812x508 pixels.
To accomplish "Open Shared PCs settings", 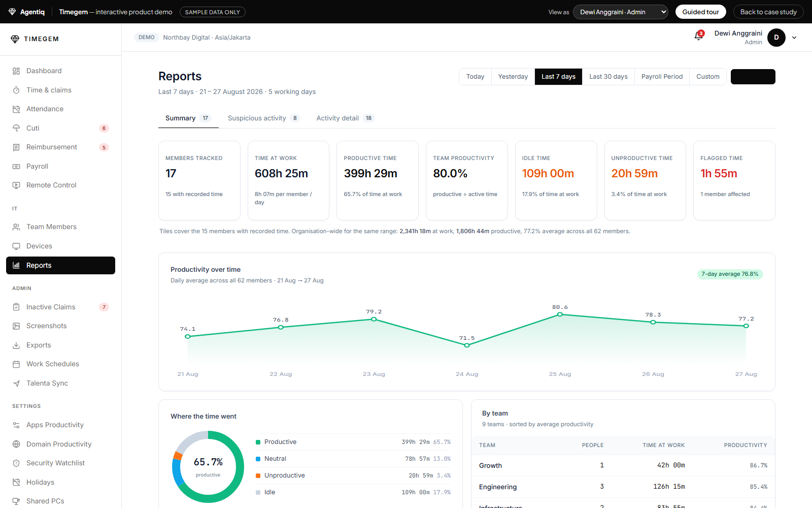I will point(60,501).
